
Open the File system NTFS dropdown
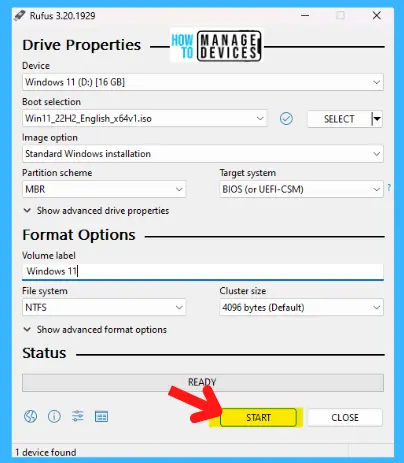point(104,307)
